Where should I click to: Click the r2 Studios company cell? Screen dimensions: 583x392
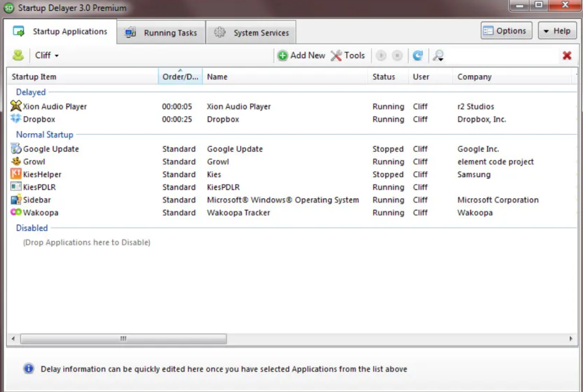coord(475,106)
